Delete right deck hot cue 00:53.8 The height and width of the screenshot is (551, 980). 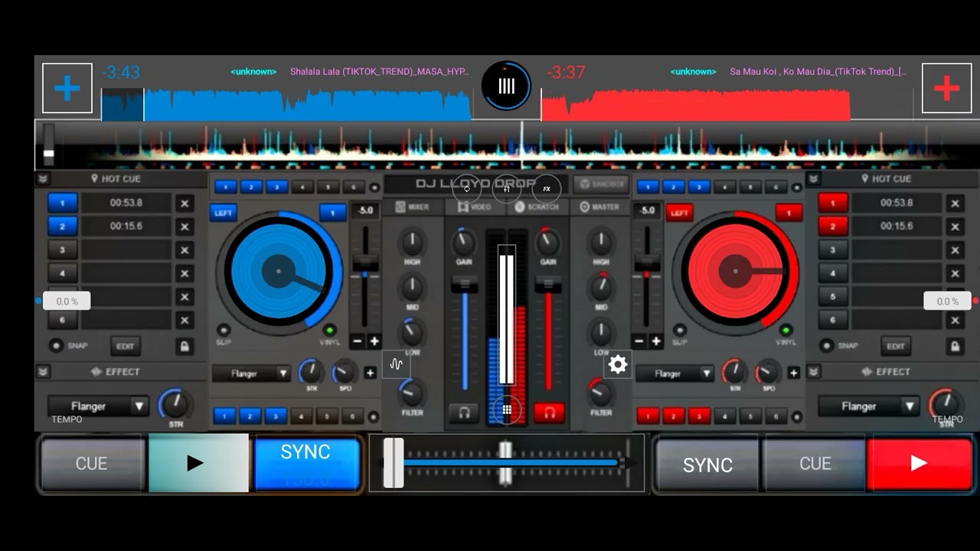[955, 204]
